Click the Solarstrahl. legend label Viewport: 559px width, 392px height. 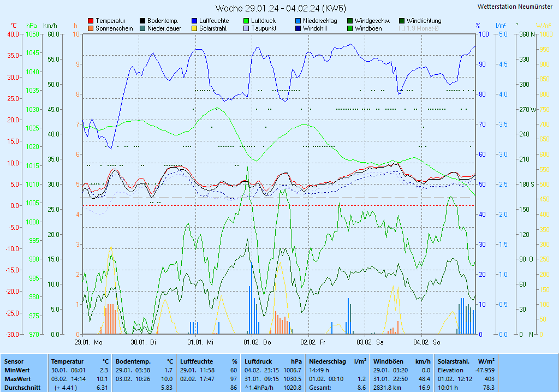click(x=213, y=28)
